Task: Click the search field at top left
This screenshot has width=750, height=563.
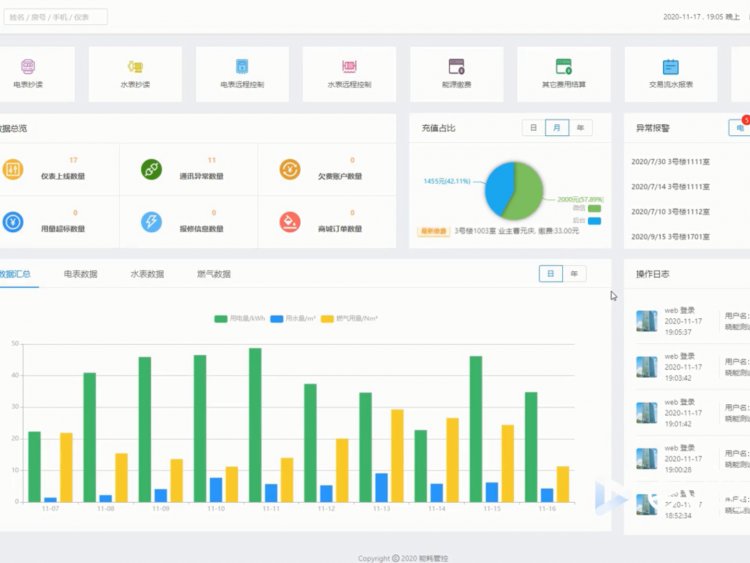Action: 55,17
